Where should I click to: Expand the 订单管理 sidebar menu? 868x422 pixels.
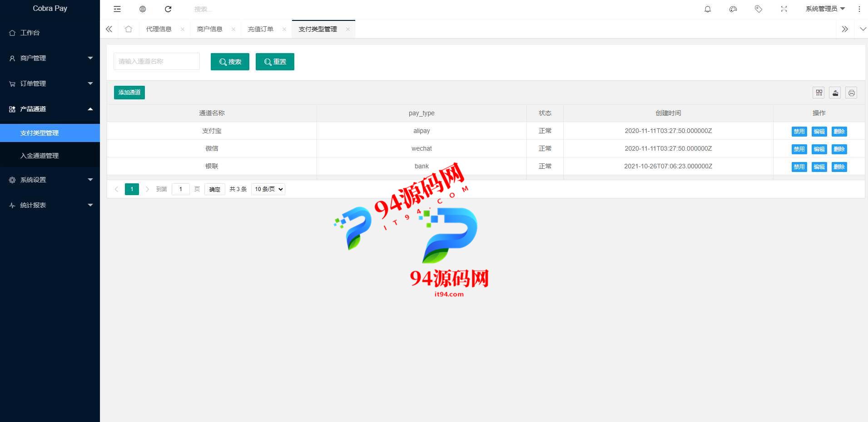[50, 83]
